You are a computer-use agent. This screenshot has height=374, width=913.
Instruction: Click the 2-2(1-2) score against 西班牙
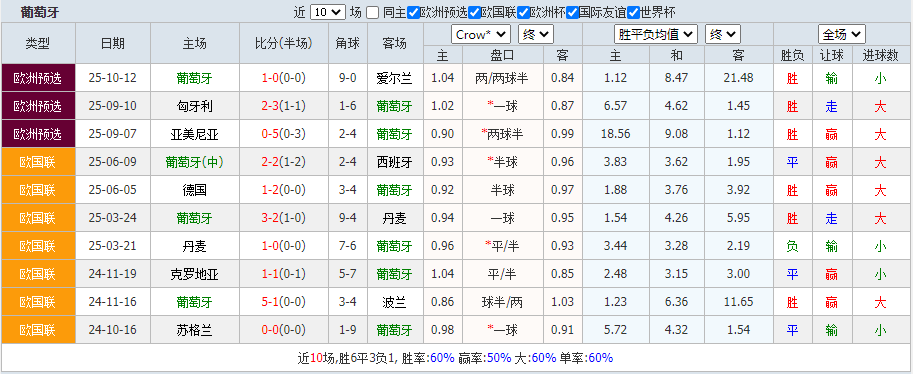click(x=284, y=162)
